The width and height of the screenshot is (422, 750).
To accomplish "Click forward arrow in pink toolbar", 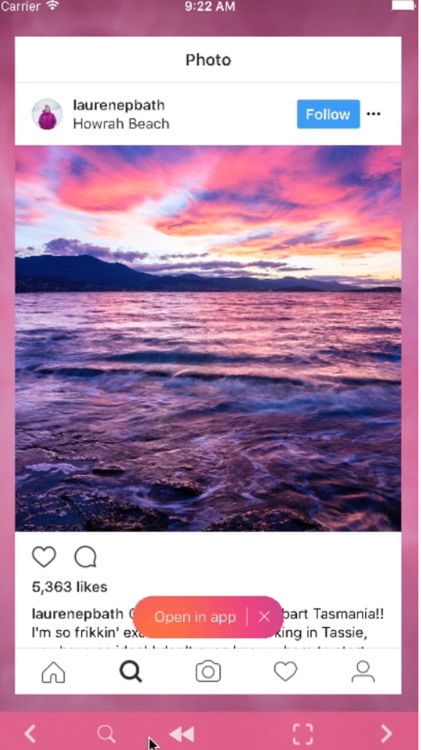I will (x=386, y=733).
